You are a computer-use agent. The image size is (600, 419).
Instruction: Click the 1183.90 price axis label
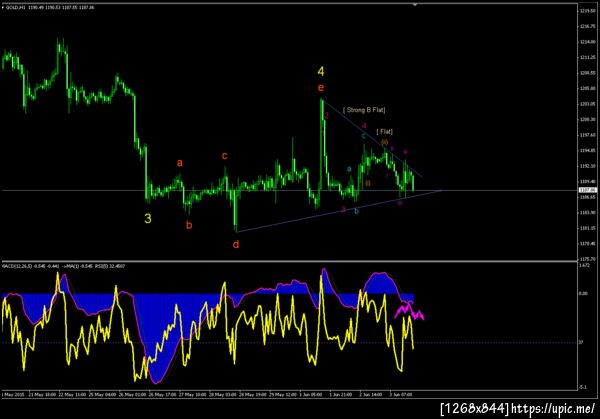click(x=588, y=212)
